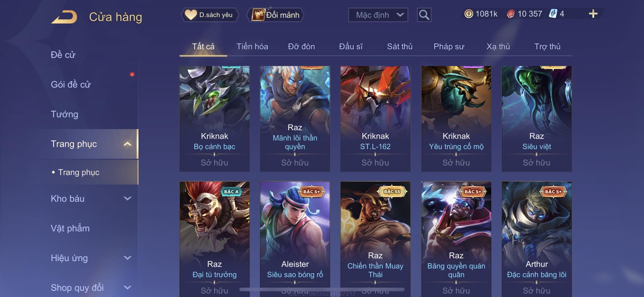Viewport: 644px width, 297px height.
Task: Tap the plus icon to add currency
Action: pyautogui.click(x=593, y=14)
